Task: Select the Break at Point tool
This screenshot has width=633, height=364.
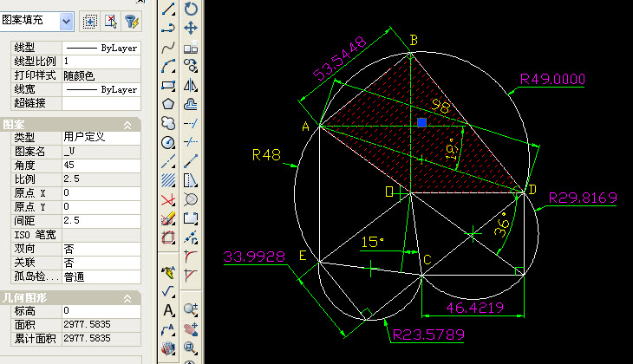Action: pos(191,237)
